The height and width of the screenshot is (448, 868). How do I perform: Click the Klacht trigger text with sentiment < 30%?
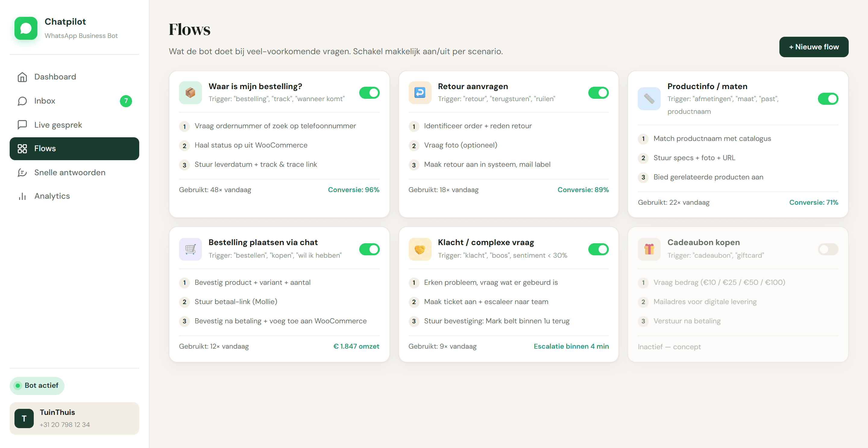[x=502, y=256]
